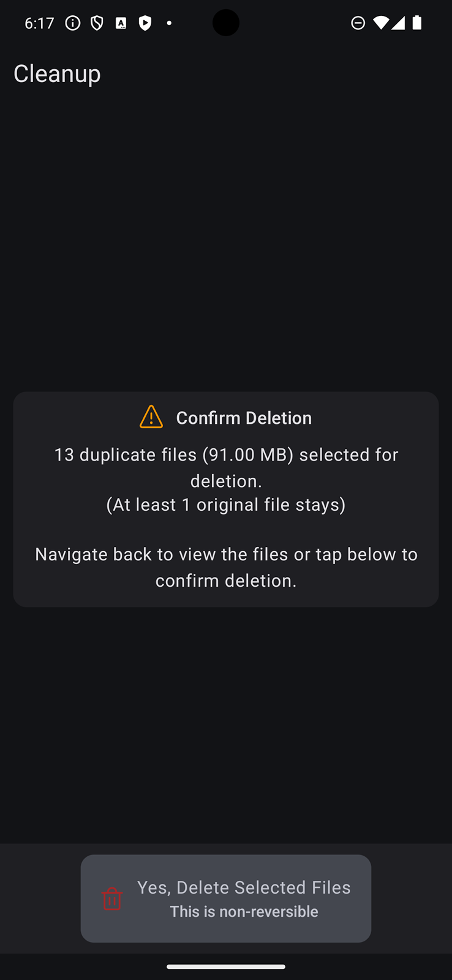452x980 pixels.
Task: Tap the 'Navigate back to view' instruction text
Action: (226, 567)
